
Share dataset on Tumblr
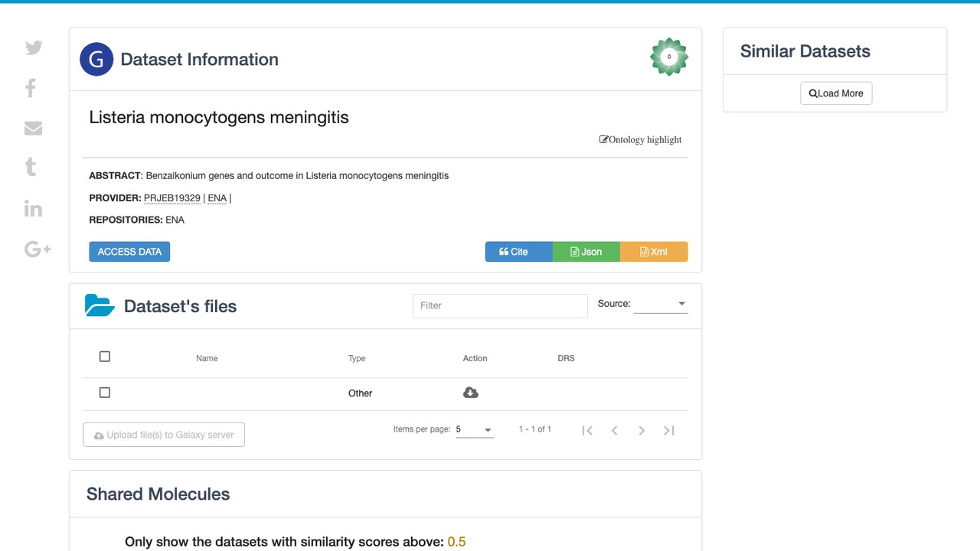31,167
